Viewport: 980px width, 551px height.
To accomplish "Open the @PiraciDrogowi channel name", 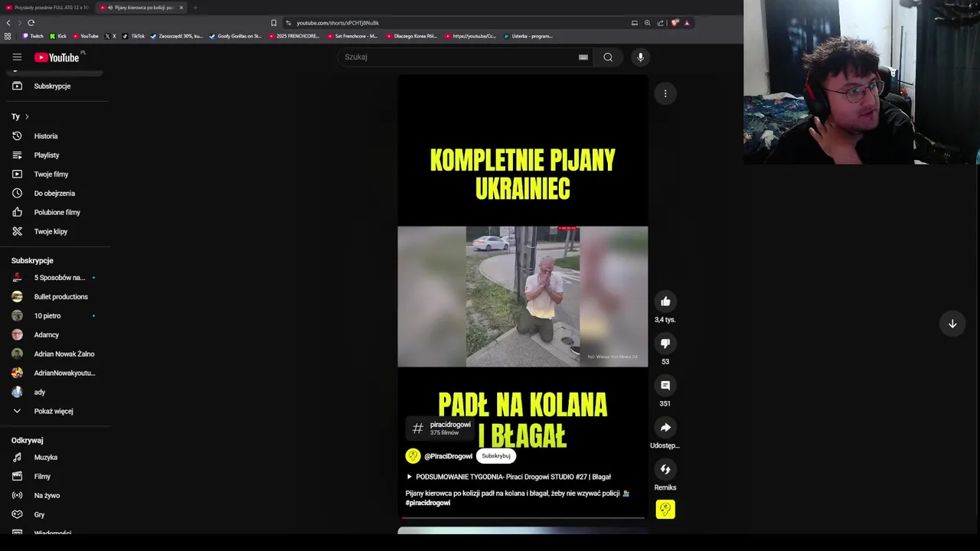I will [x=448, y=456].
